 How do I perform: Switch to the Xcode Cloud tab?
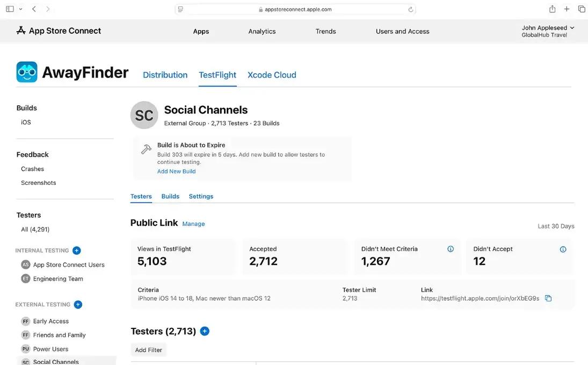point(272,75)
